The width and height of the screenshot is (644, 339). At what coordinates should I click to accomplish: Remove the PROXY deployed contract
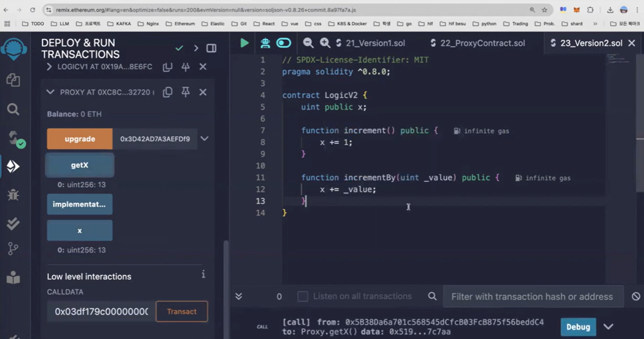click(x=203, y=92)
